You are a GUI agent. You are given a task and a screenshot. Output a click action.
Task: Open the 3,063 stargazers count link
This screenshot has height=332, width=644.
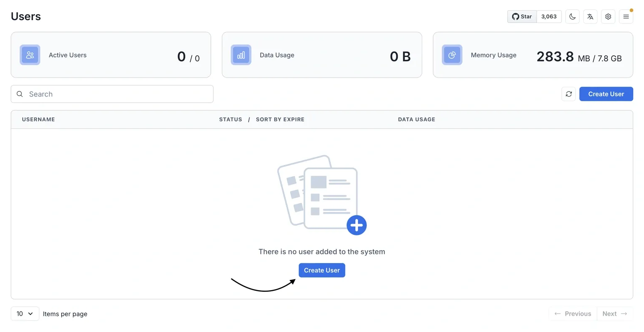pos(549,17)
